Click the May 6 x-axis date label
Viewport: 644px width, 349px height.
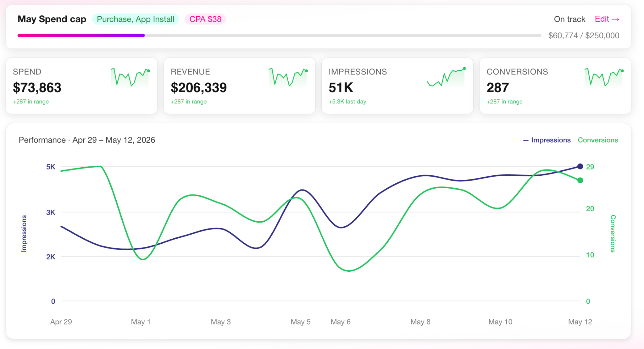point(341,322)
